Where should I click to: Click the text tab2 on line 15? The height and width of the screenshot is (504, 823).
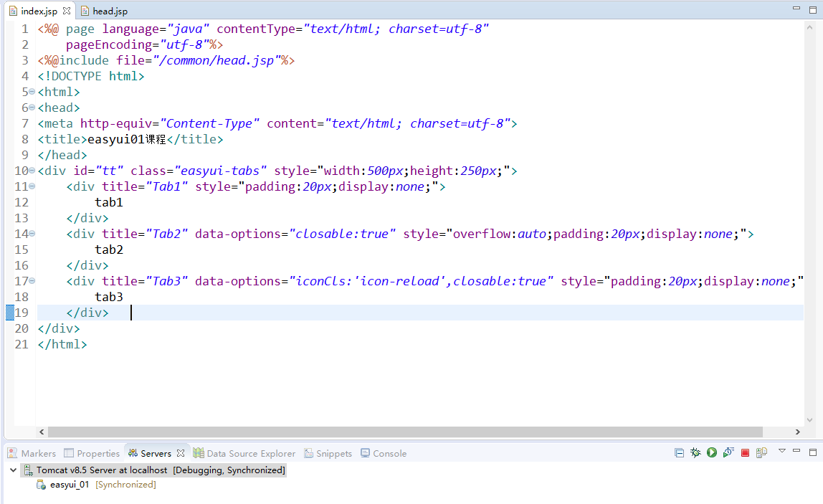click(109, 249)
